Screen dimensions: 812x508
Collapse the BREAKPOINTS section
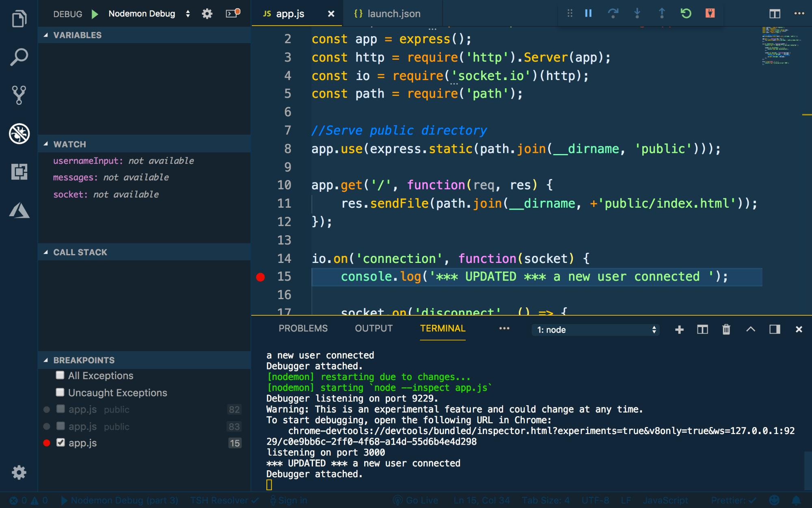(x=144, y=360)
